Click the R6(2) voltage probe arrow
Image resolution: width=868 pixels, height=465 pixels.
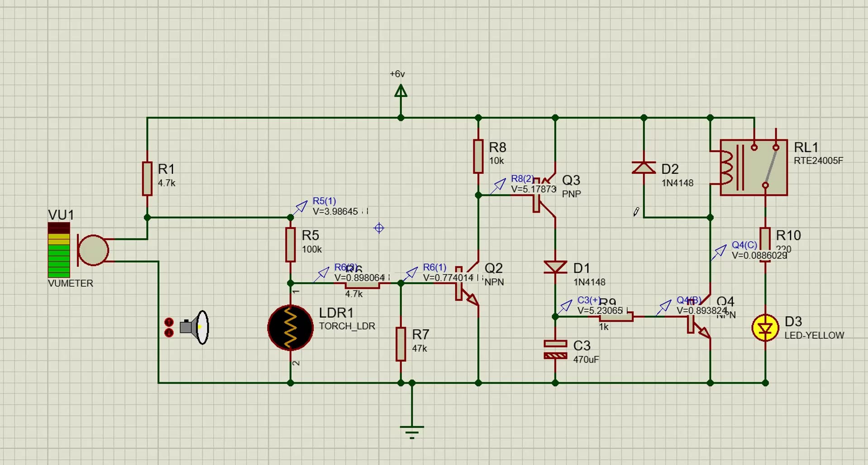pyautogui.click(x=321, y=274)
